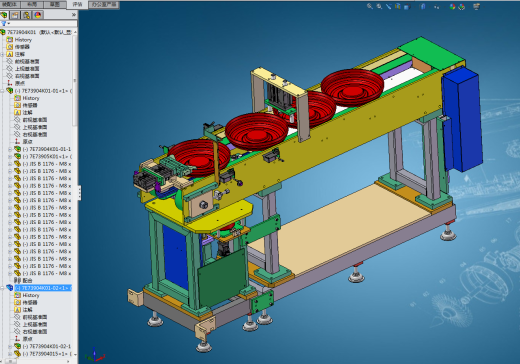Open the PropertyManager tab icon
The height and width of the screenshot is (364, 520).
tap(15, 15)
